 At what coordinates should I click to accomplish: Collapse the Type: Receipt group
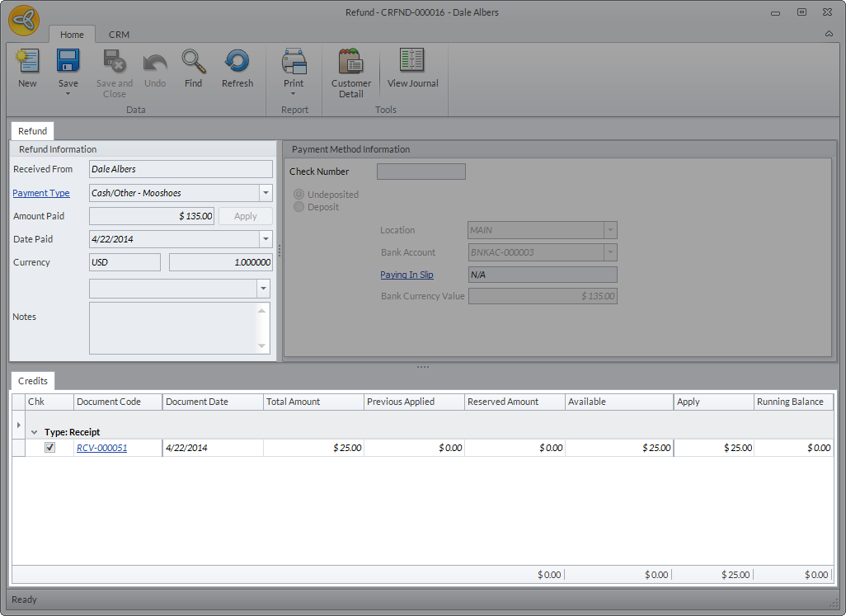(x=35, y=432)
